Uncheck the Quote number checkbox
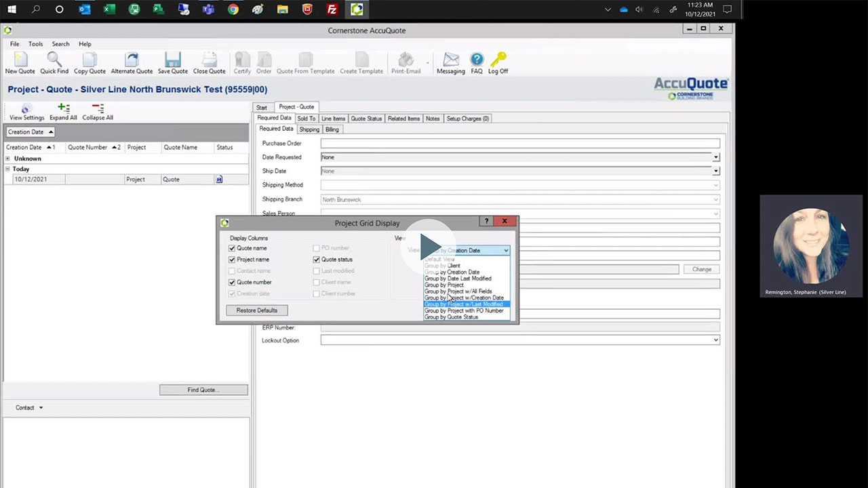The height and width of the screenshot is (488, 868). pos(232,283)
